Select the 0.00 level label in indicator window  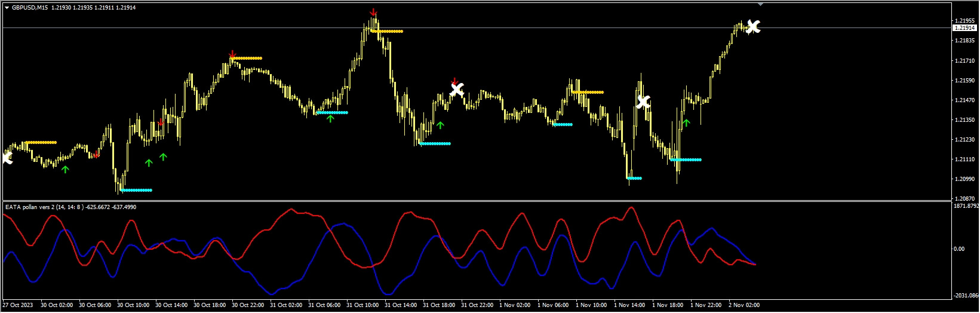(959, 249)
